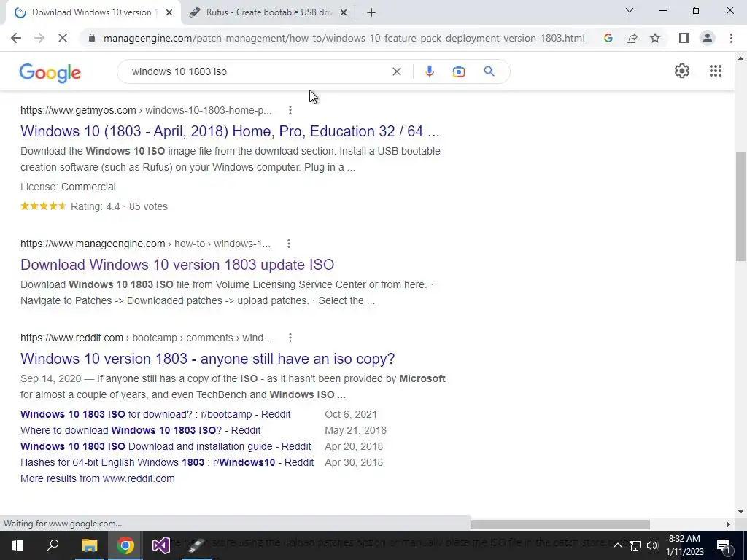The image size is (747, 560).
Task: Click More results from www.reddit.com
Action: tap(97, 478)
